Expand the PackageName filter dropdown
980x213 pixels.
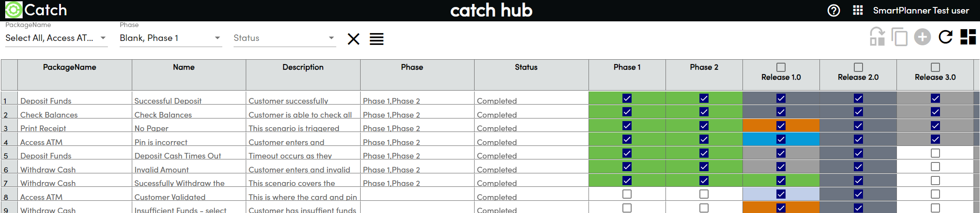[x=103, y=38]
